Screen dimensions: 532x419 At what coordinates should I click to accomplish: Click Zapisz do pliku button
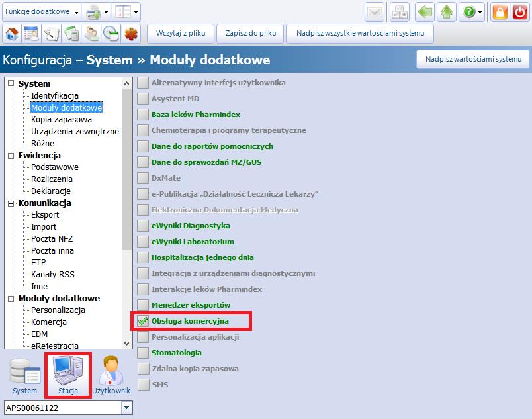pos(250,34)
